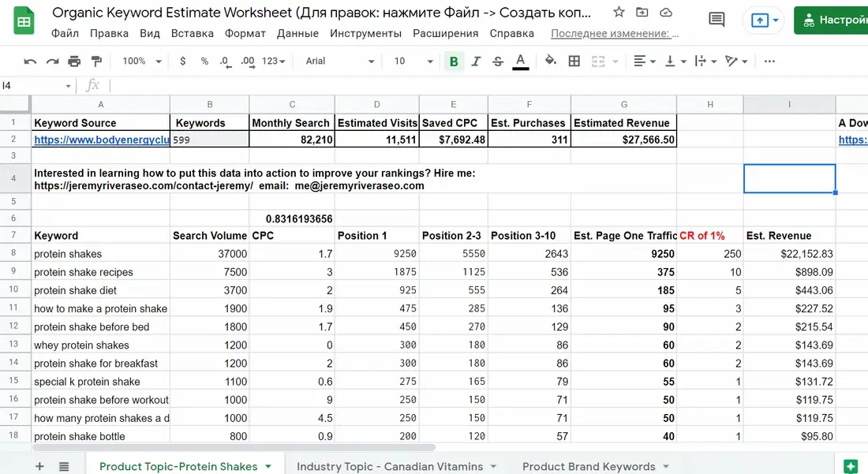Open the all sheets list
This screenshot has width=868, height=474.
click(x=64, y=466)
